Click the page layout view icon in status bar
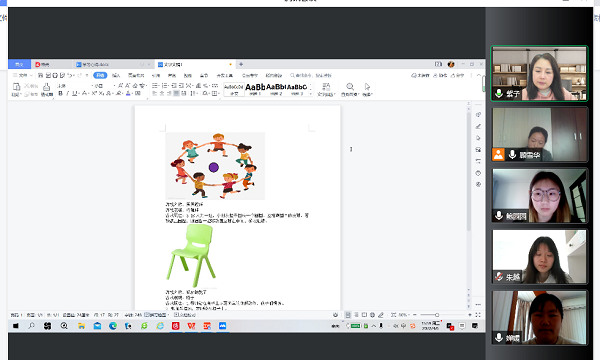 click(348, 315)
